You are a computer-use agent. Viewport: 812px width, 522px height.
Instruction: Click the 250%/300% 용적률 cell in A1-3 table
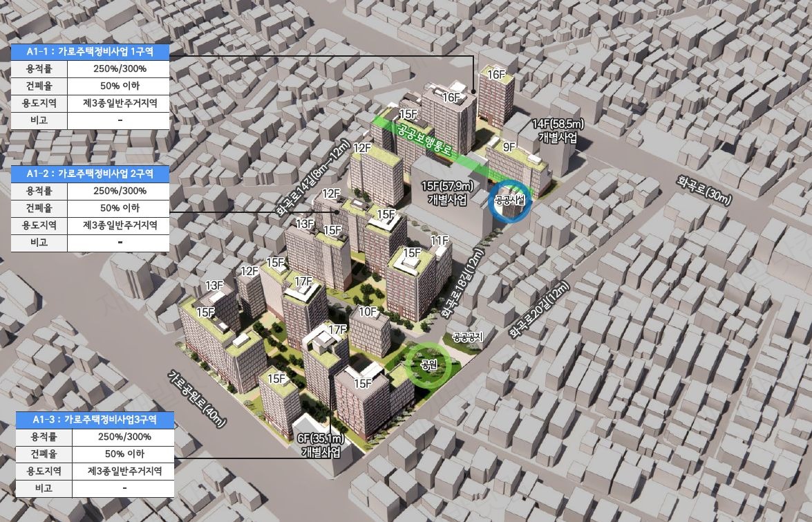(x=123, y=436)
